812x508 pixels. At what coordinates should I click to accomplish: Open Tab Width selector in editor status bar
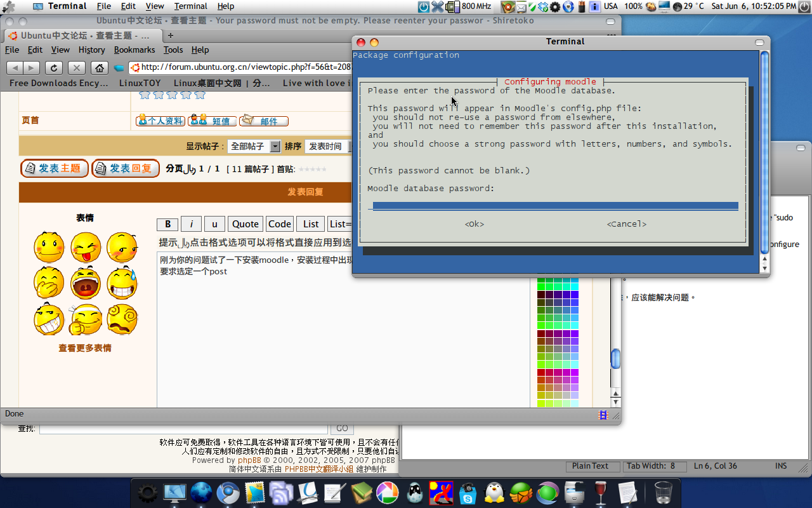pyautogui.click(x=655, y=466)
